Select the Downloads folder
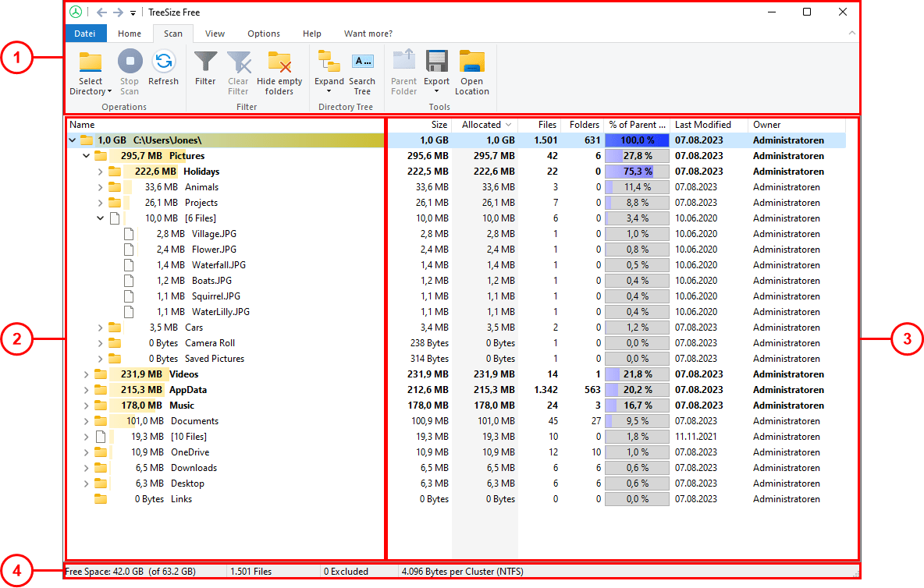The image size is (924, 588). click(x=194, y=468)
